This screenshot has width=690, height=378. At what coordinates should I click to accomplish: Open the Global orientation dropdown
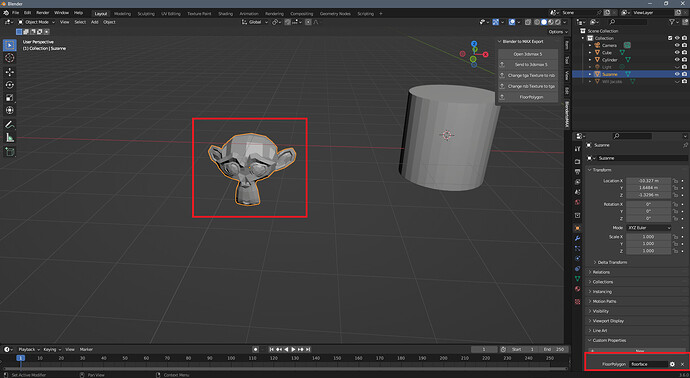(x=255, y=22)
